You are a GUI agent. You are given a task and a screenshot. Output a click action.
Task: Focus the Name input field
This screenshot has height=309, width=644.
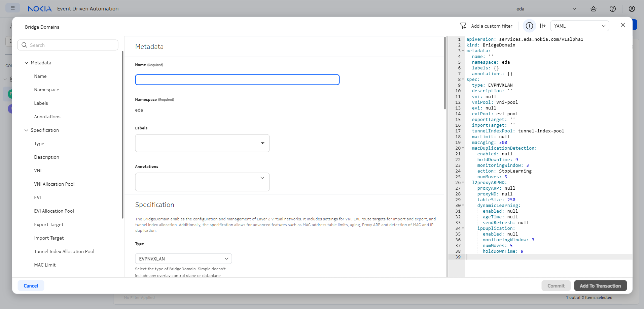click(x=237, y=80)
